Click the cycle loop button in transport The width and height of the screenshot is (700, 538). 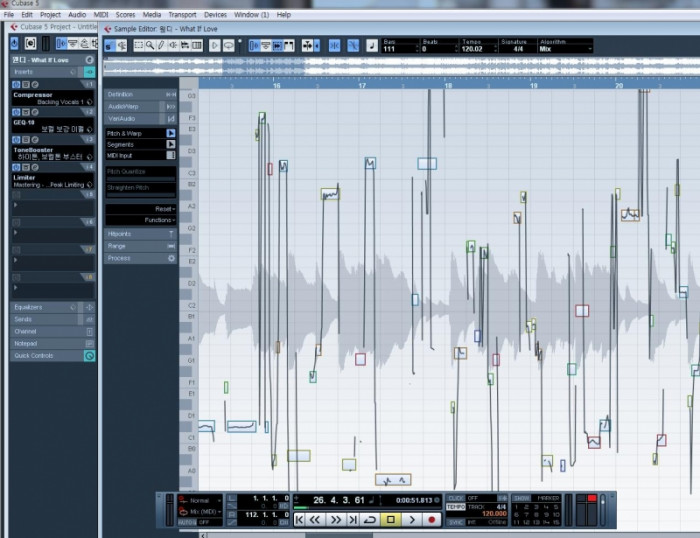(369, 520)
